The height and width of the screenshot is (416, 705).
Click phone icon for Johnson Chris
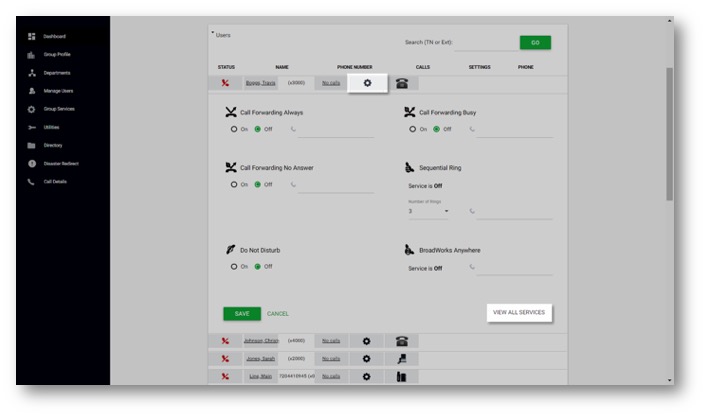(x=402, y=341)
